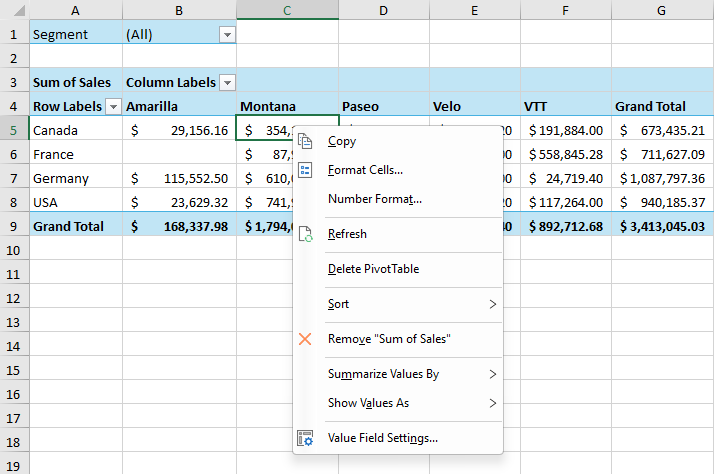Click the Format Cells icon
Screen dimensions: 714x474
coord(305,170)
